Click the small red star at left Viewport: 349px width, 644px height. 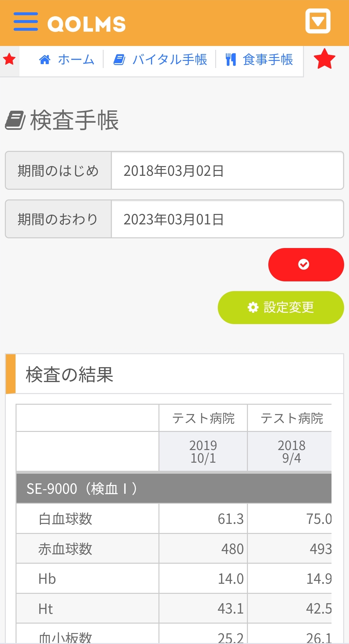coord(9,59)
